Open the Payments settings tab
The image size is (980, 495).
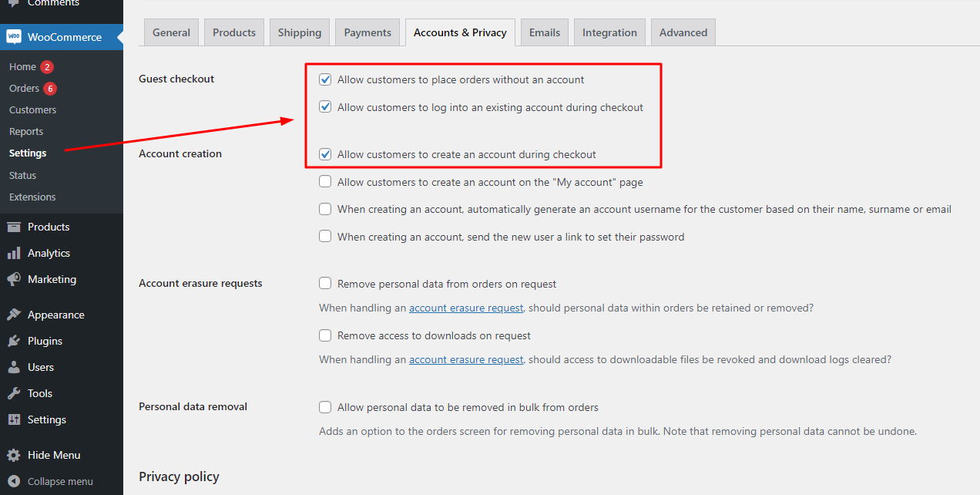(367, 32)
